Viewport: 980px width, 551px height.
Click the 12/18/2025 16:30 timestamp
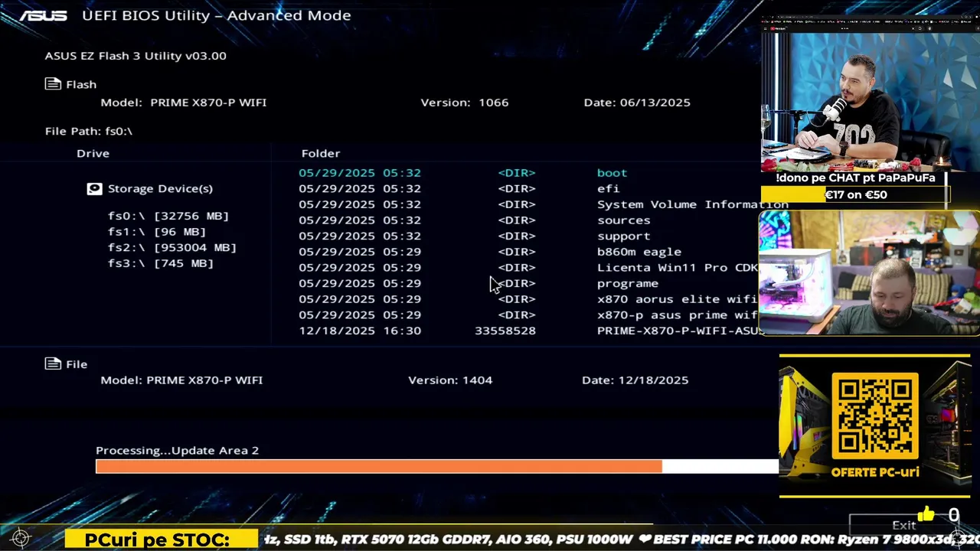pos(360,331)
